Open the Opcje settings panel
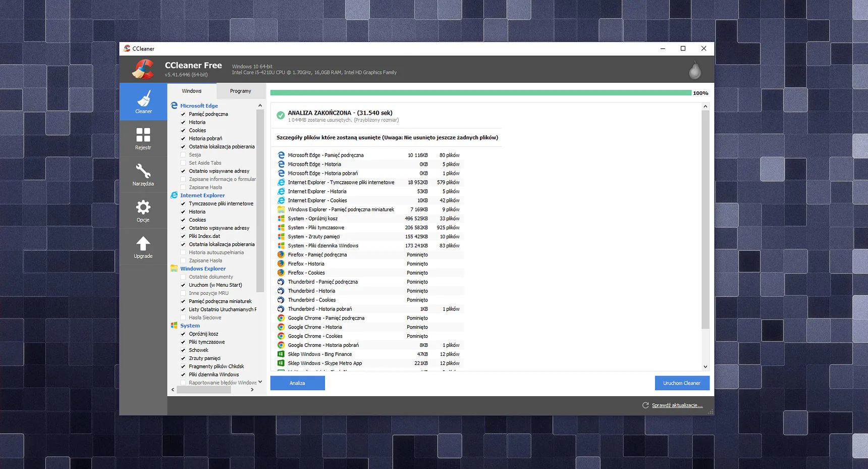 (143, 211)
